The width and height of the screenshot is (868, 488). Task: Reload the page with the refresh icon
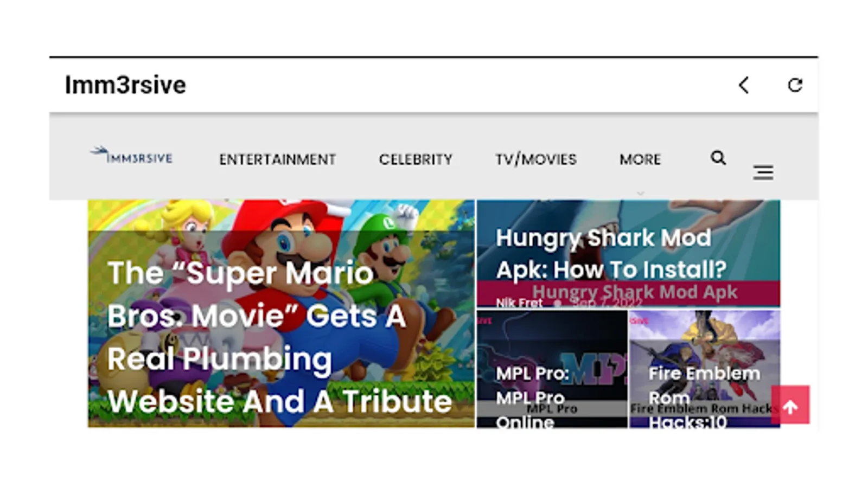pos(795,85)
